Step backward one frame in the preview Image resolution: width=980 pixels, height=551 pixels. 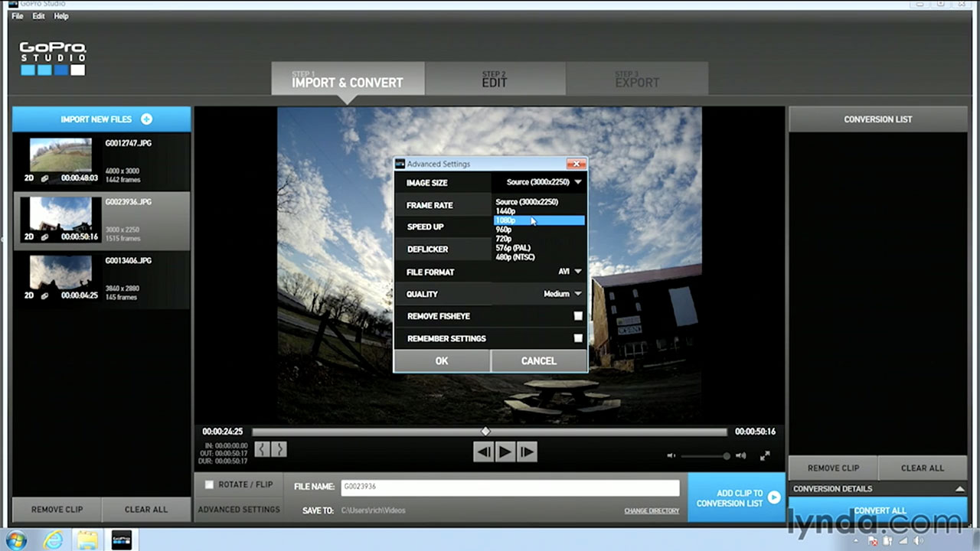pyautogui.click(x=483, y=452)
